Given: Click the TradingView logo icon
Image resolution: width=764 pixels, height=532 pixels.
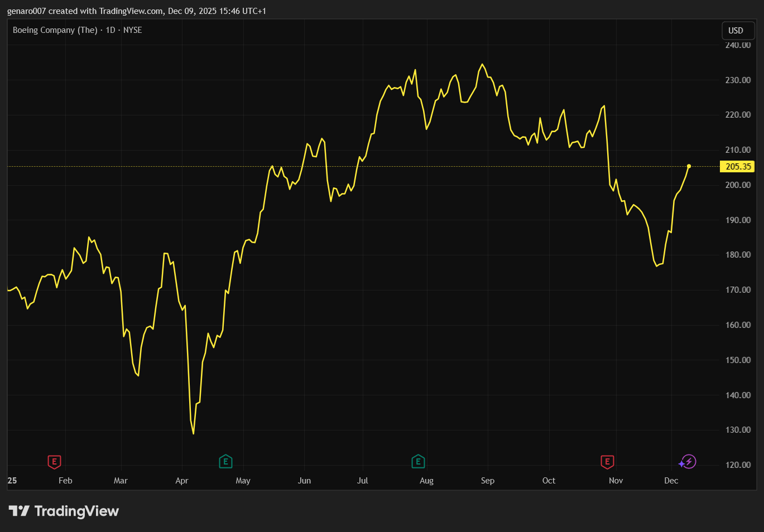Looking at the screenshot, I should [x=19, y=511].
